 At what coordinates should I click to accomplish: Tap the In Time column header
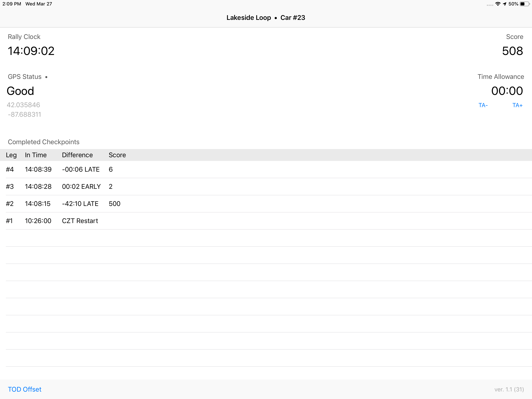[x=36, y=155]
